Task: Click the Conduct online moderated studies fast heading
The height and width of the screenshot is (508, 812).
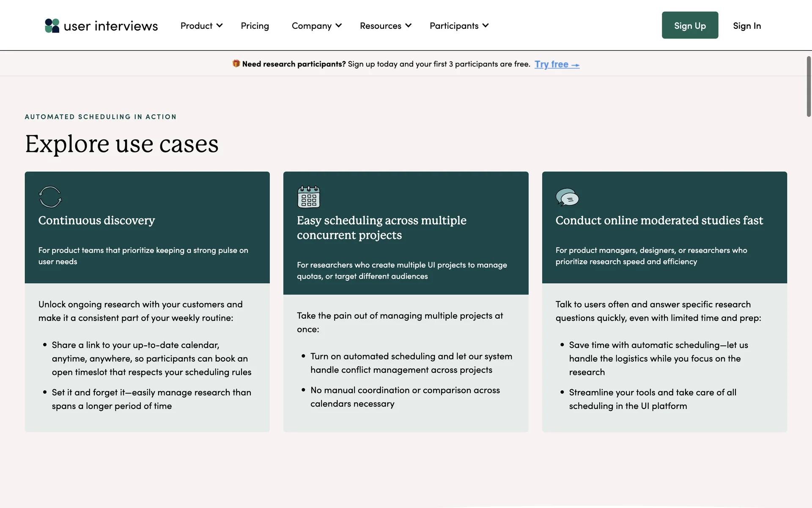Action: coord(659,221)
